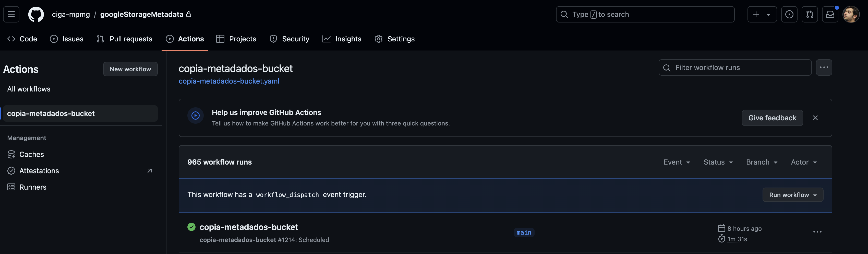Click the New workflow button

(x=130, y=69)
